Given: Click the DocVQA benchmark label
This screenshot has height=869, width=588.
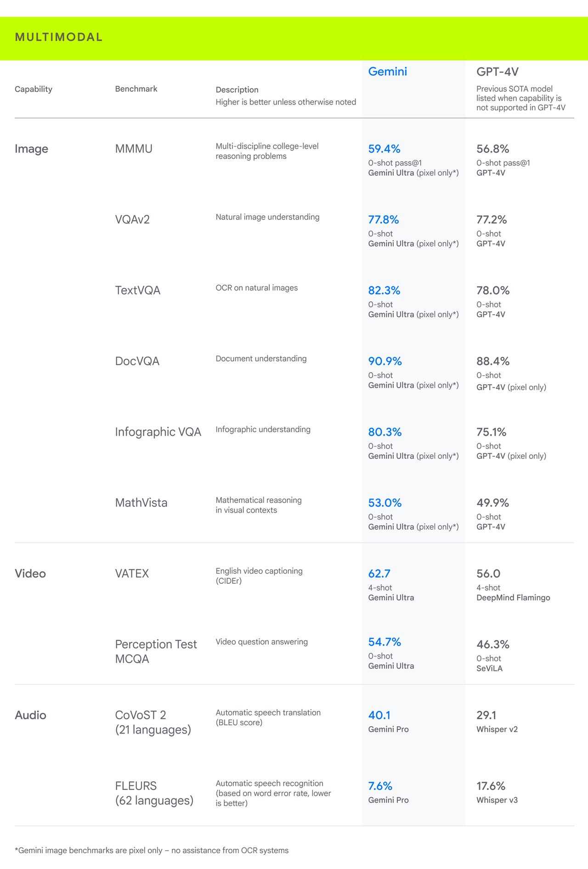Looking at the screenshot, I should [x=137, y=361].
